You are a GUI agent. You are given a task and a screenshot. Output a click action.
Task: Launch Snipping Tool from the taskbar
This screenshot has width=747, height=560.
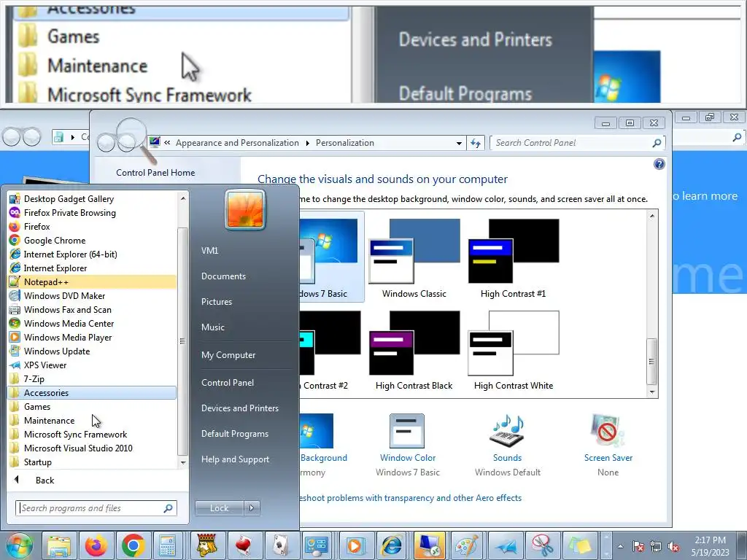[542, 545]
